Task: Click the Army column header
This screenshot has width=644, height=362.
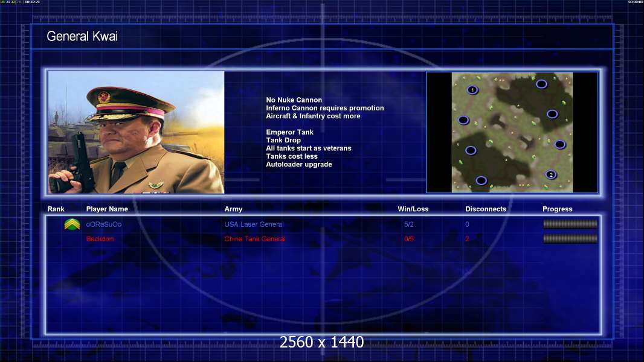Action: pos(233,209)
